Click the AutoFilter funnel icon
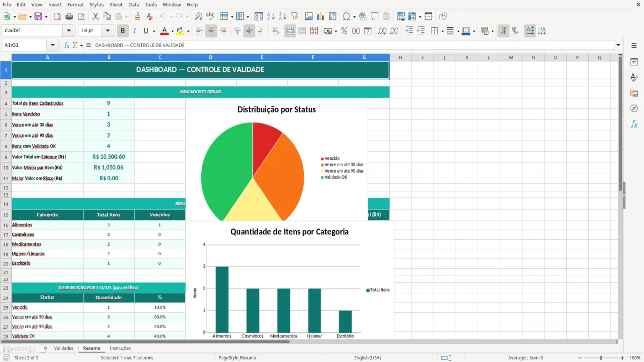Image resolution: width=644 pixels, height=362 pixels. tap(295, 17)
